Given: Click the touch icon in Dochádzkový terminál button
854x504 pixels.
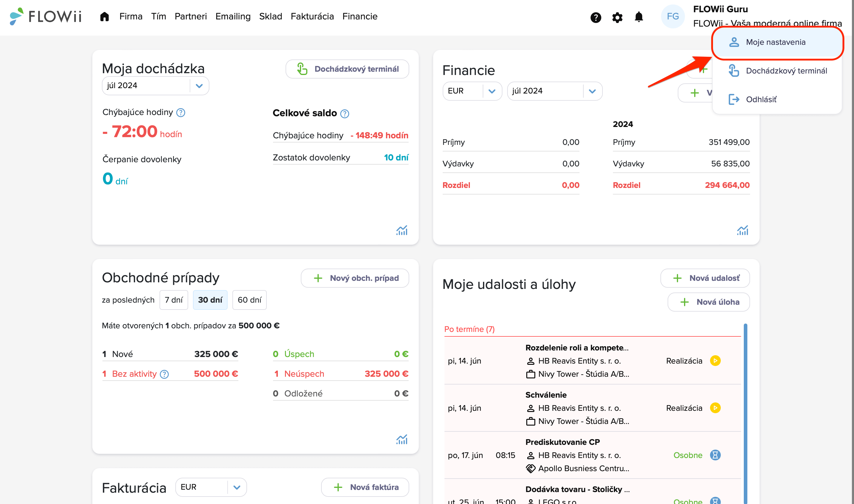Looking at the screenshot, I should tap(302, 69).
